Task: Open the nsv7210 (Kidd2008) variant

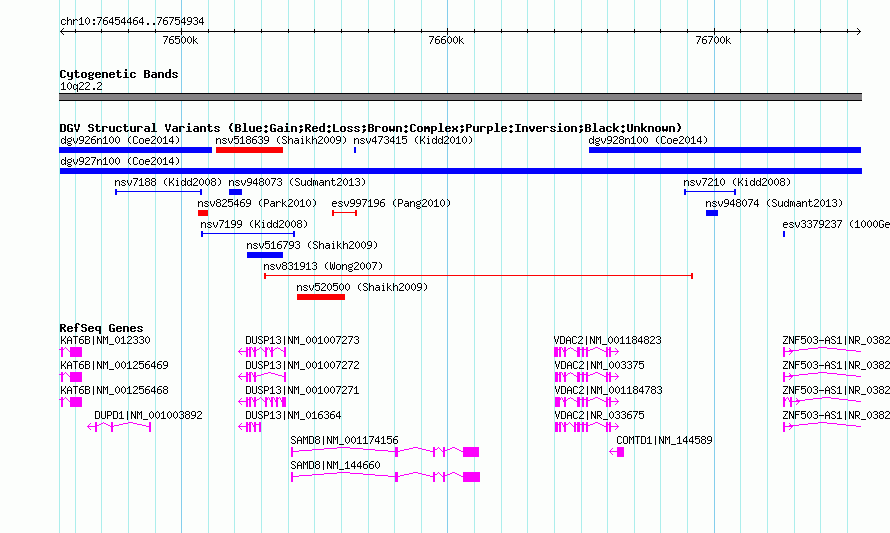Action: point(710,192)
